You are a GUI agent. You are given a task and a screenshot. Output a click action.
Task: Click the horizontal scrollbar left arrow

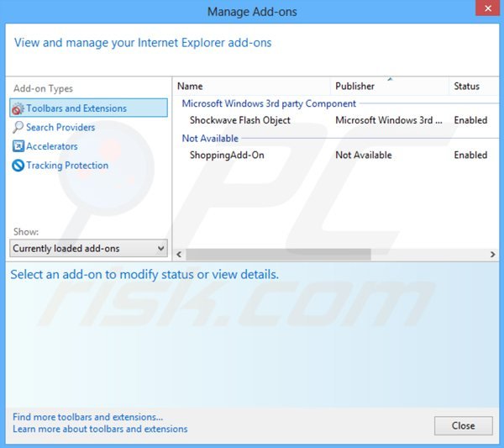click(x=179, y=255)
